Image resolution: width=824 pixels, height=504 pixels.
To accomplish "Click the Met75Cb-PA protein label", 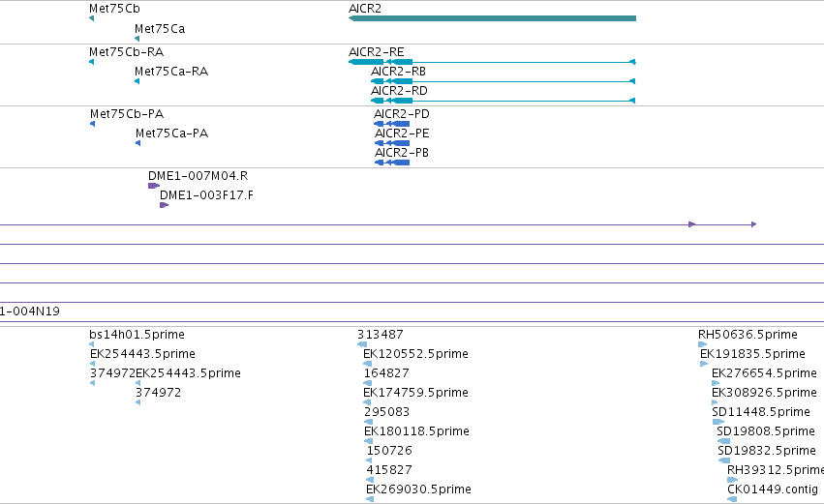I will pyautogui.click(x=127, y=114).
